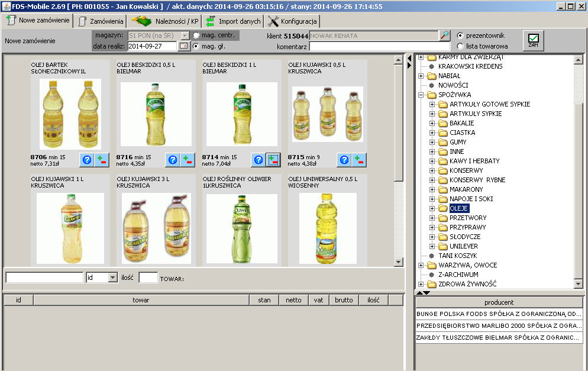Screen dimensions: 588x371
Task: Expand the NAPOJE I SOKI node
Action: tap(432, 199)
